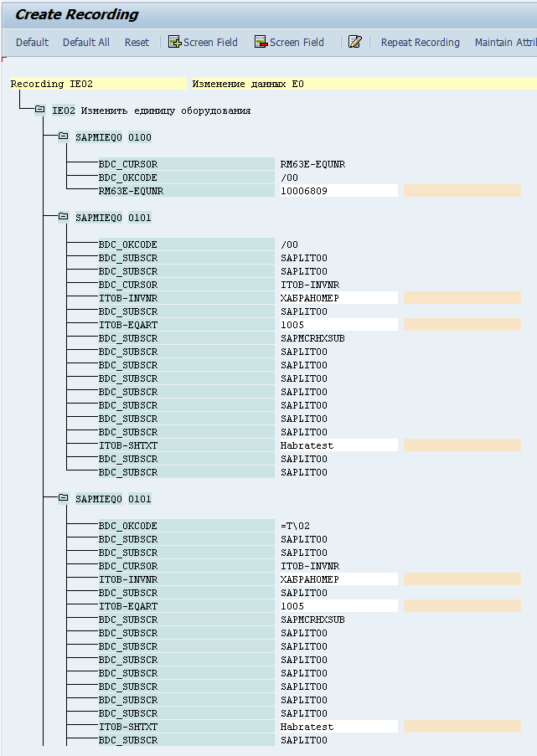Click the first ITOB-EQART value 1005

338,325
